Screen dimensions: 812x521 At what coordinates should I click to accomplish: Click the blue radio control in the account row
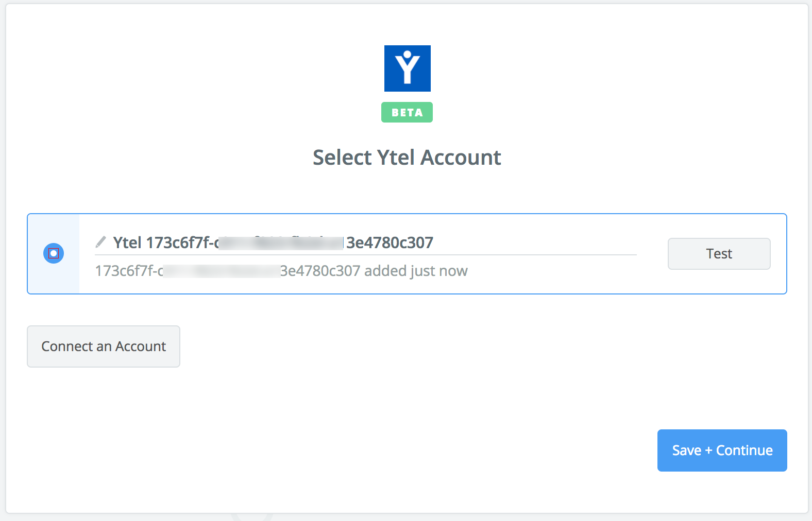pos(54,253)
